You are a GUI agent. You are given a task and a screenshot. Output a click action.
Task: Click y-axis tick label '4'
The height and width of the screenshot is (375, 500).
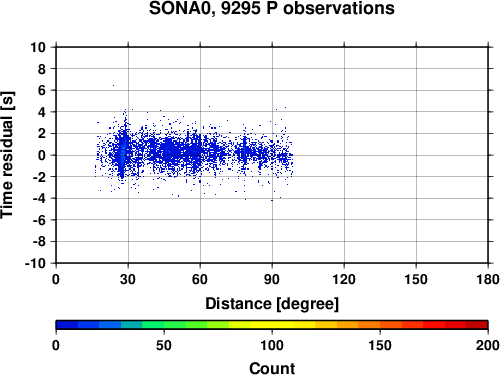42,112
